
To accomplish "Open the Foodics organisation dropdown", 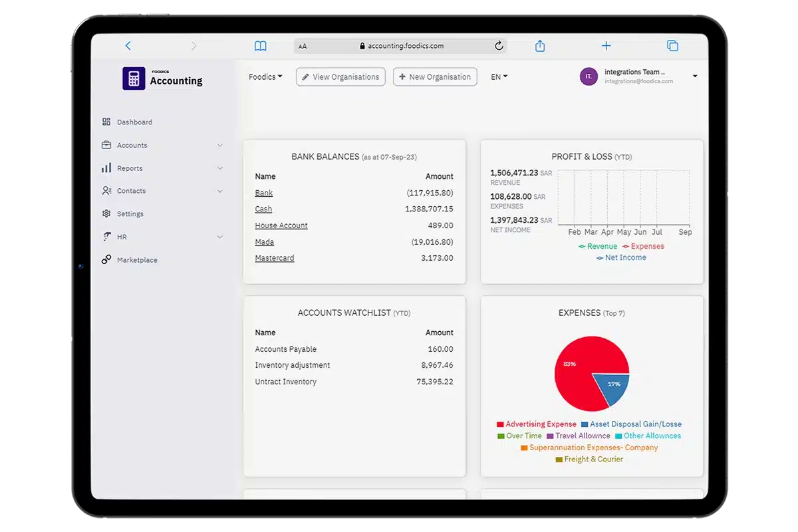I will pyautogui.click(x=265, y=76).
